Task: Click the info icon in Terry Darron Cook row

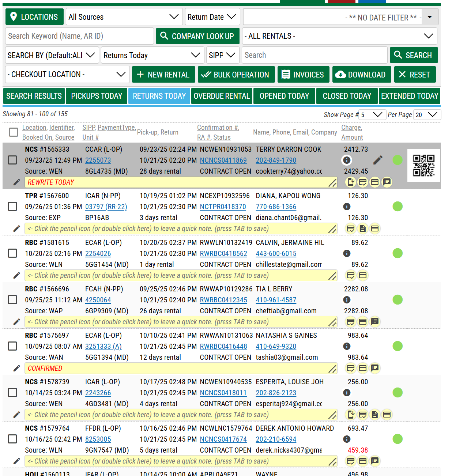Action: (347, 160)
